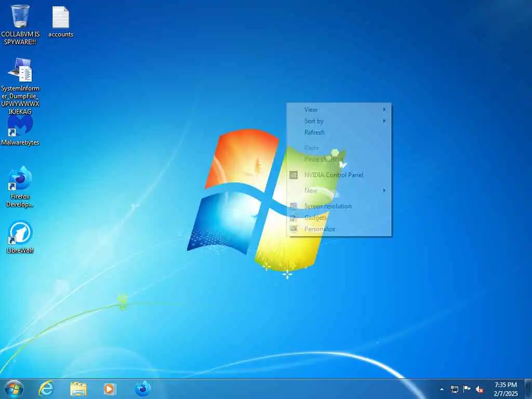Open the clock showing 7:35 PM

[x=506, y=389]
